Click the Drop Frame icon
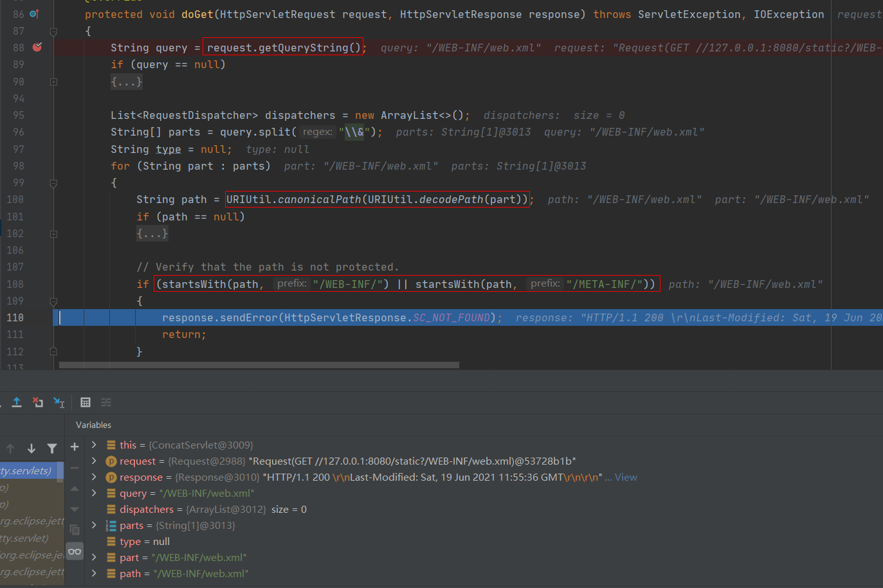 38,402
